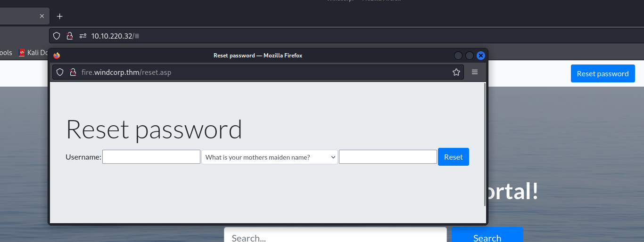Image resolution: width=644 pixels, height=242 pixels.
Task: Click the bookmark star in popup address bar
Action: 456,72
